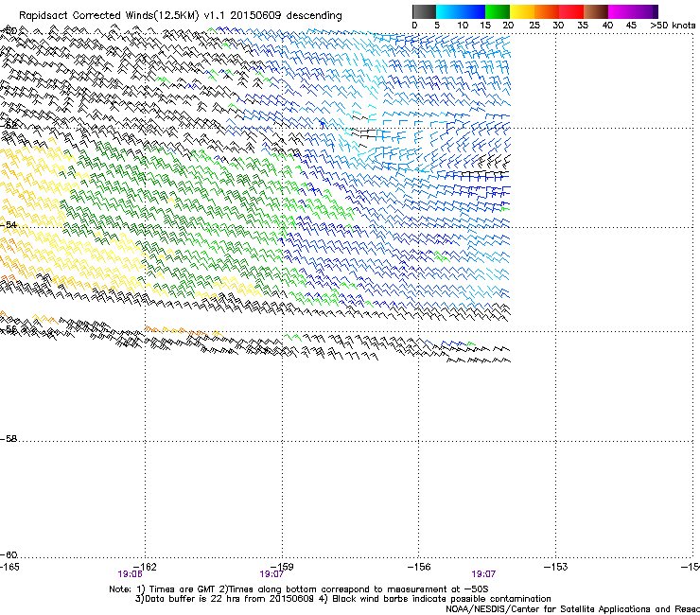
Task: Click the '-153' longitude axis label
Action: (x=556, y=567)
